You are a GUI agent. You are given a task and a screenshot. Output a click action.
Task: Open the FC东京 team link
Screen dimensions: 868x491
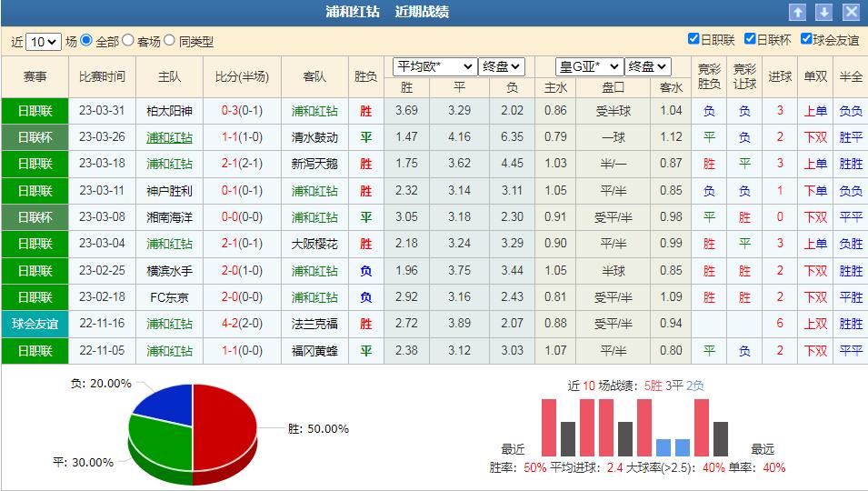(x=169, y=298)
